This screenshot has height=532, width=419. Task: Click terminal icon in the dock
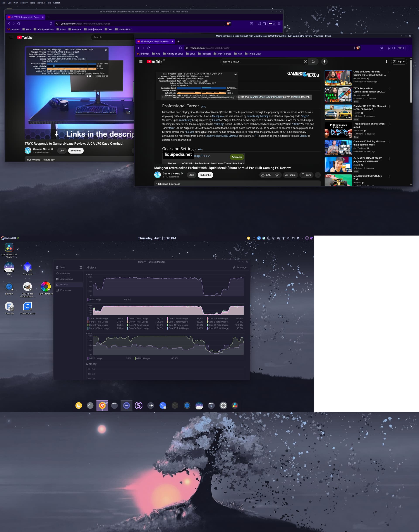click(90, 405)
